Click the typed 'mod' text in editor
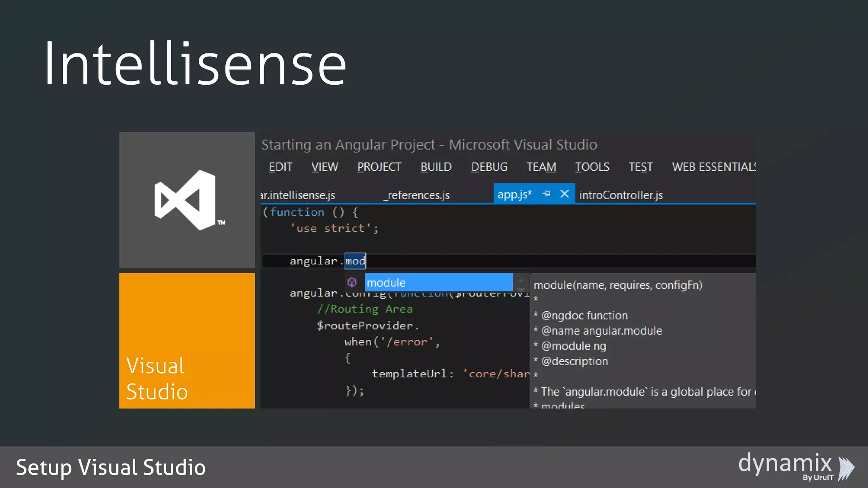 click(x=355, y=261)
